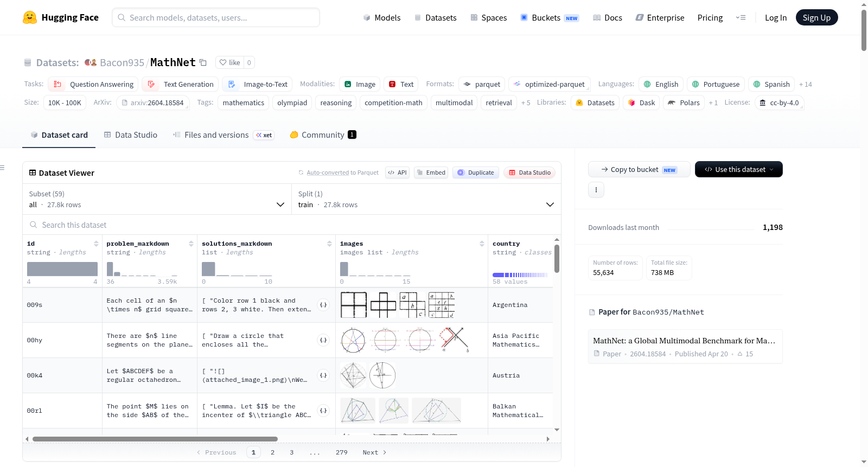Open the Bacon935 user avatar
The height and width of the screenshot is (467, 868).
point(91,62)
